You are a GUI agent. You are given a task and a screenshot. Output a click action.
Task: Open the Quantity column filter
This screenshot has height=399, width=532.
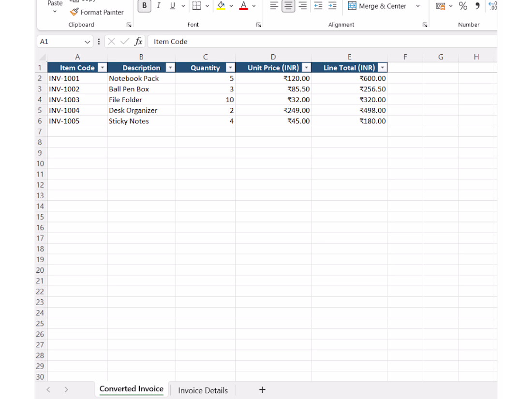(x=230, y=68)
